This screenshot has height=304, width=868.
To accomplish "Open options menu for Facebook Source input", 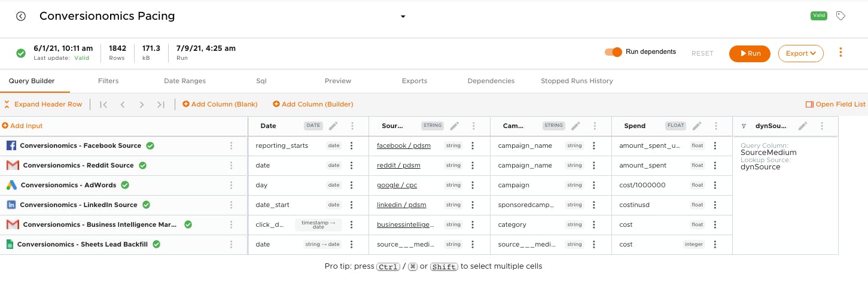I will (x=232, y=145).
